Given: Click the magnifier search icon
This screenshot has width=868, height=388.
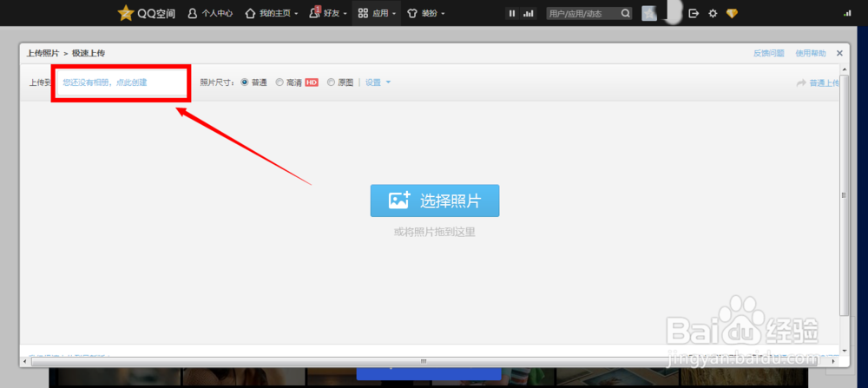Looking at the screenshot, I should pos(626,13).
